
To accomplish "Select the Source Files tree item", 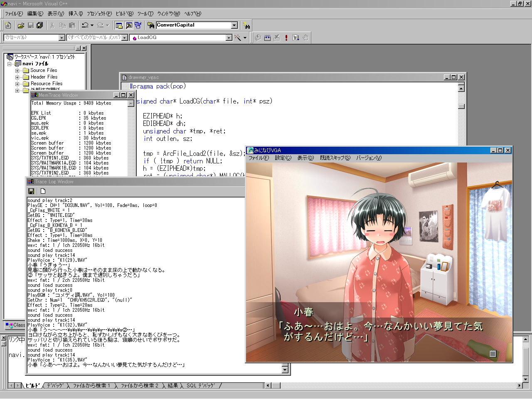I will coord(44,70).
